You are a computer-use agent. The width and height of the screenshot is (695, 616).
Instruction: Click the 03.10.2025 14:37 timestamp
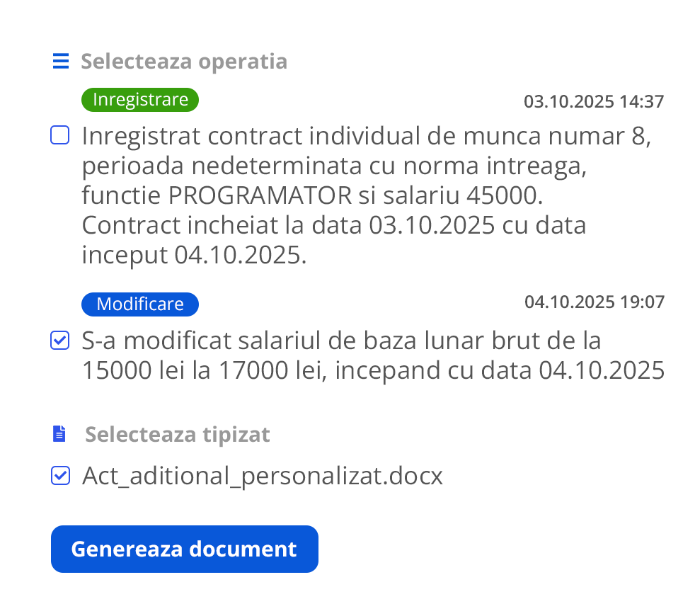click(593, 102)
